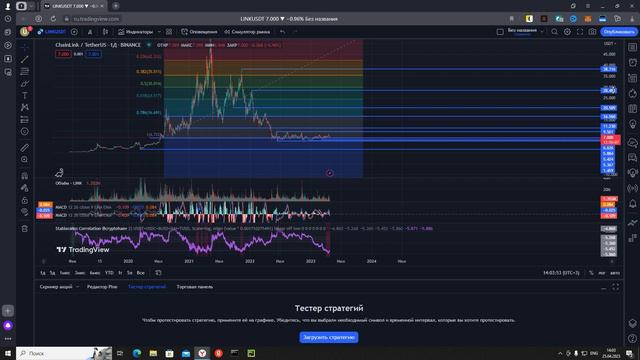
Task: Open Microsoft Edge from the taskbar
Action: 137,353
